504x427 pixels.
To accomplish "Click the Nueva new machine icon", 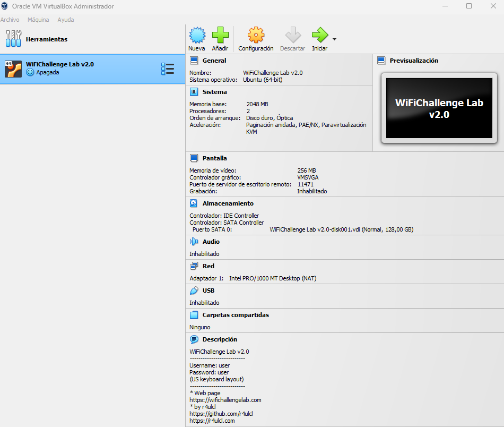I will point(197,35).
